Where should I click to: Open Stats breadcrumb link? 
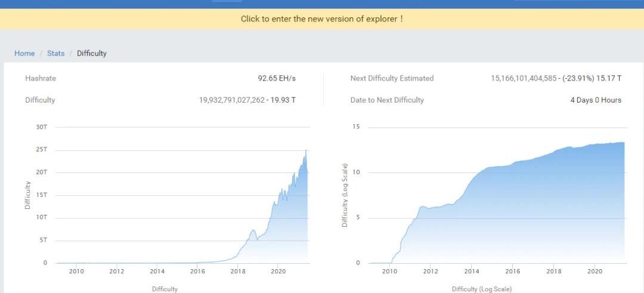point(55,53)
